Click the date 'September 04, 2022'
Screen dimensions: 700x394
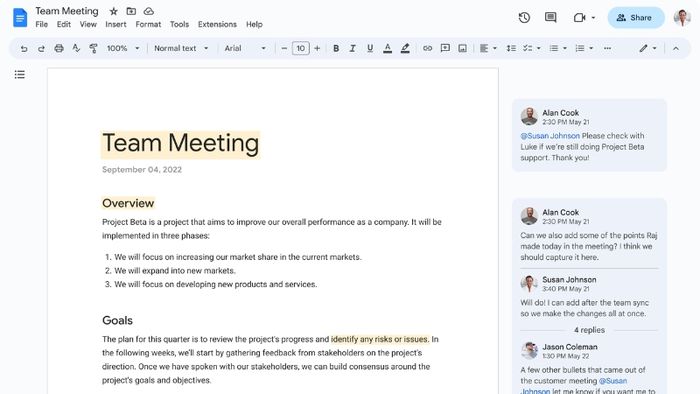[x=142, y=170]
